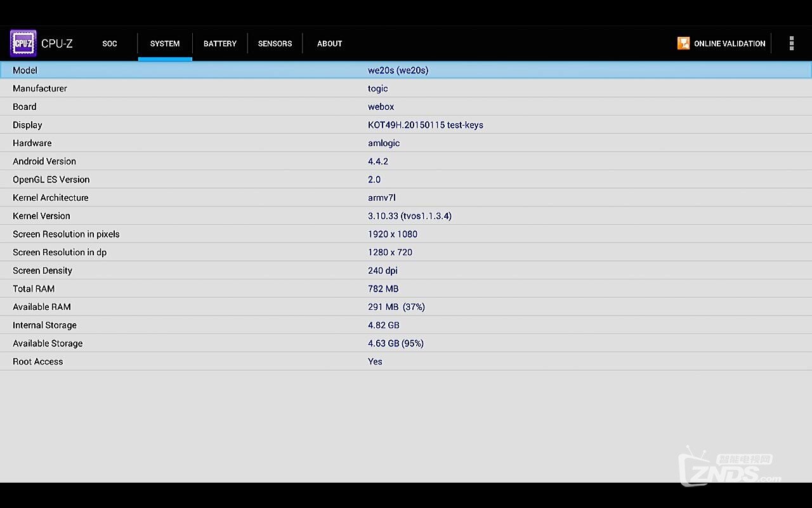Screen dimensions: 812x508
Task: Open the ABOUT tab
Action: pos(330,44)
